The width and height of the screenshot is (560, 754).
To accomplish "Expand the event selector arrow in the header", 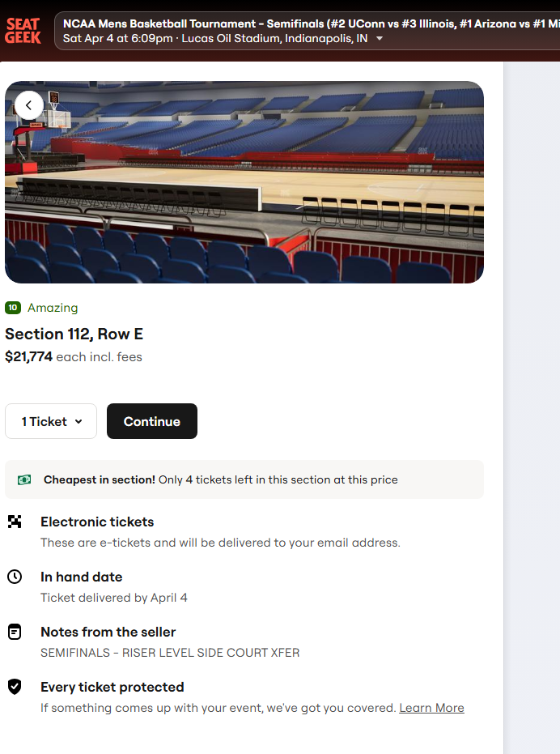I will click(x=380, y=39).
